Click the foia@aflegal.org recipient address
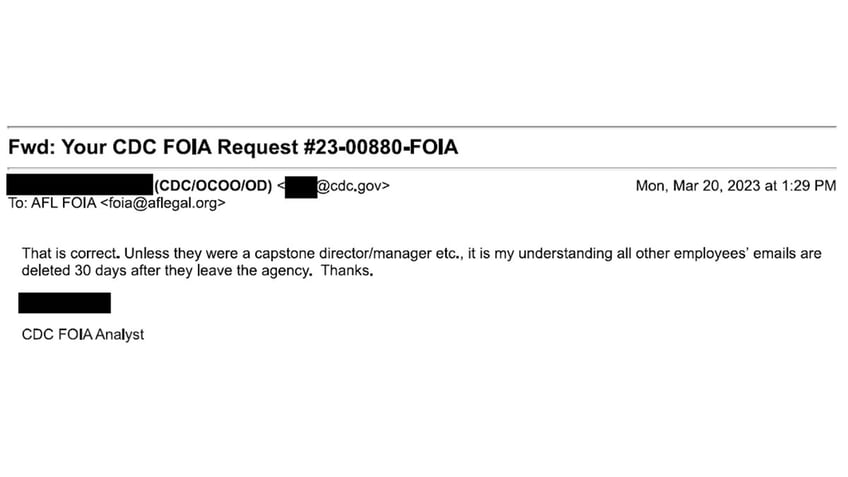 163,203
